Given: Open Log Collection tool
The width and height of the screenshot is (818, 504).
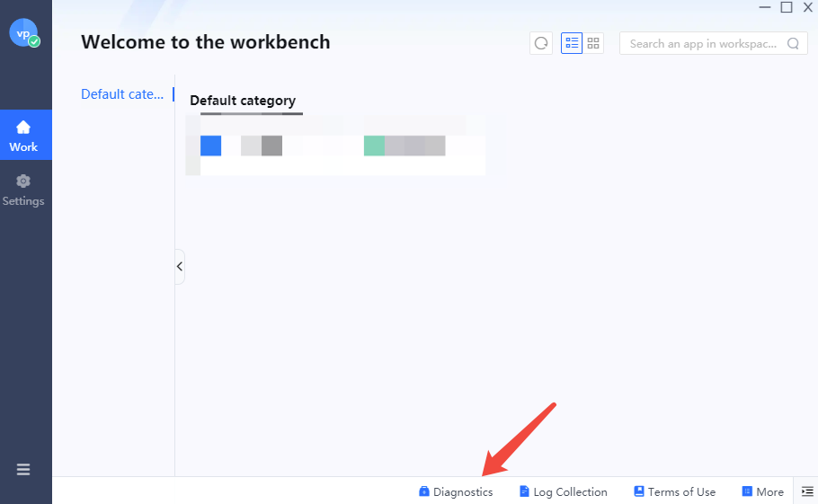Looking at the screenshot, I should point(564,491).
